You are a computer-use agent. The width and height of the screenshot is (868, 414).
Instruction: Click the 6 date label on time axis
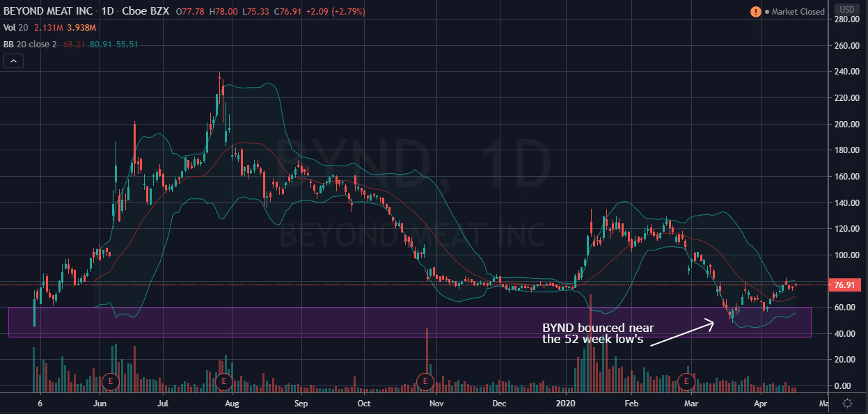(40, 403)
